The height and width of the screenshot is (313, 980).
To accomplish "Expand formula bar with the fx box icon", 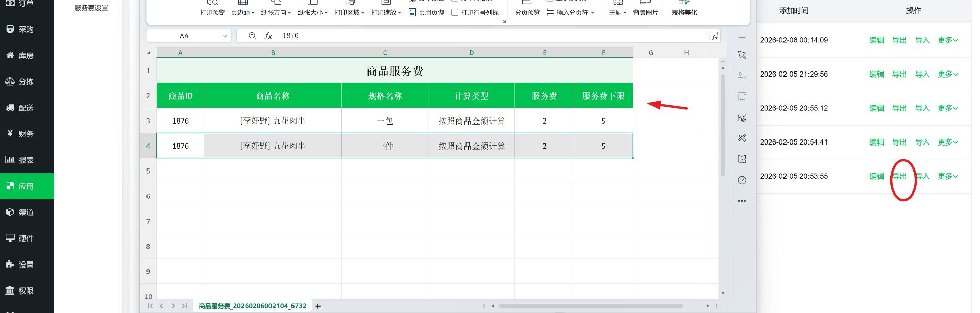I will [x=713, y=36].
